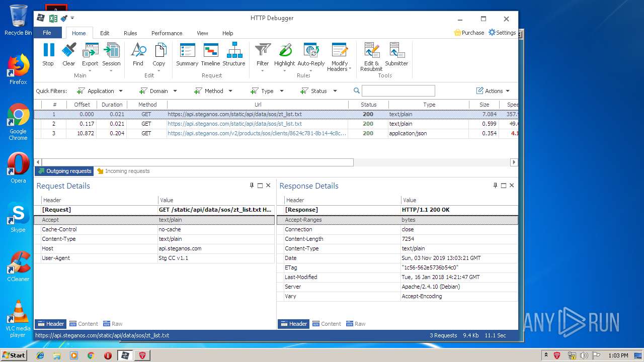Viewport: 644px width, 362px height.
Task: Expand the Type quick filter dropdown
Action: point(282,91)
